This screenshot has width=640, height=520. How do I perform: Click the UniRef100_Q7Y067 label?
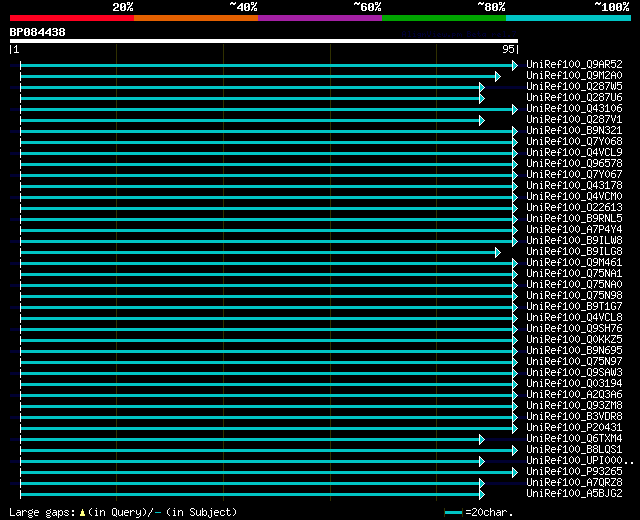click(574, 175)
